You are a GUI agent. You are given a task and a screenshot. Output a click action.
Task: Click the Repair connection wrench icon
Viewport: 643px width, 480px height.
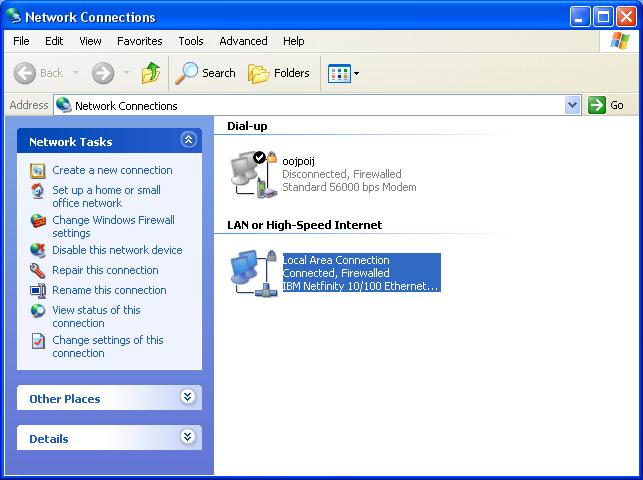(38, 271)
